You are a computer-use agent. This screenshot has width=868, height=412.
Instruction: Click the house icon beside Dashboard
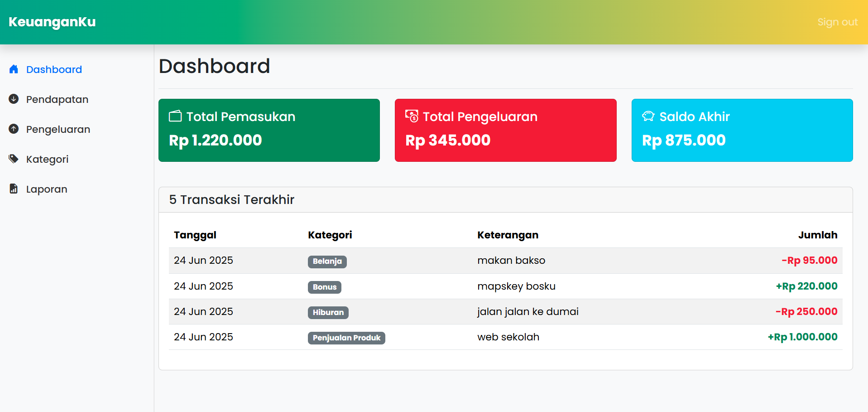coord(14,69)
